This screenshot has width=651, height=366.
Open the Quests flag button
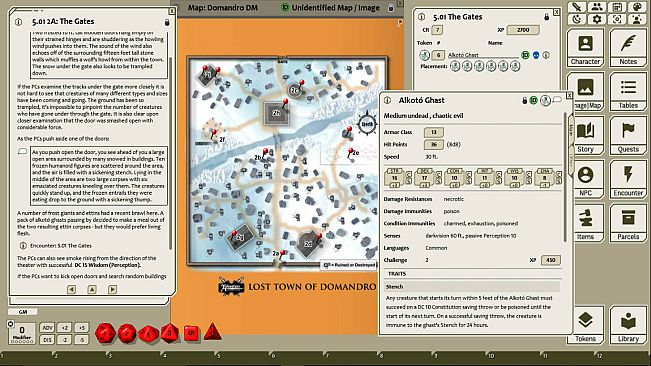click(x=628, y=136)
